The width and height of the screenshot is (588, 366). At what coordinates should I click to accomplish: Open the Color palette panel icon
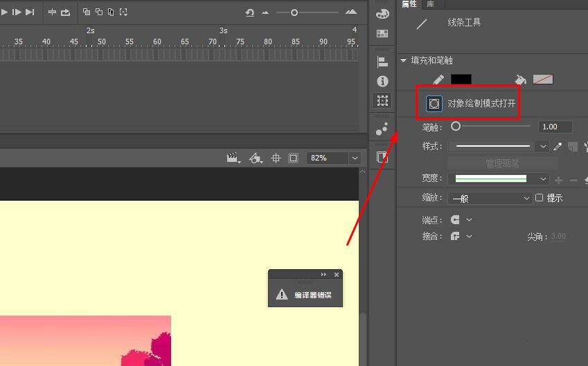(x=382, y=13)
